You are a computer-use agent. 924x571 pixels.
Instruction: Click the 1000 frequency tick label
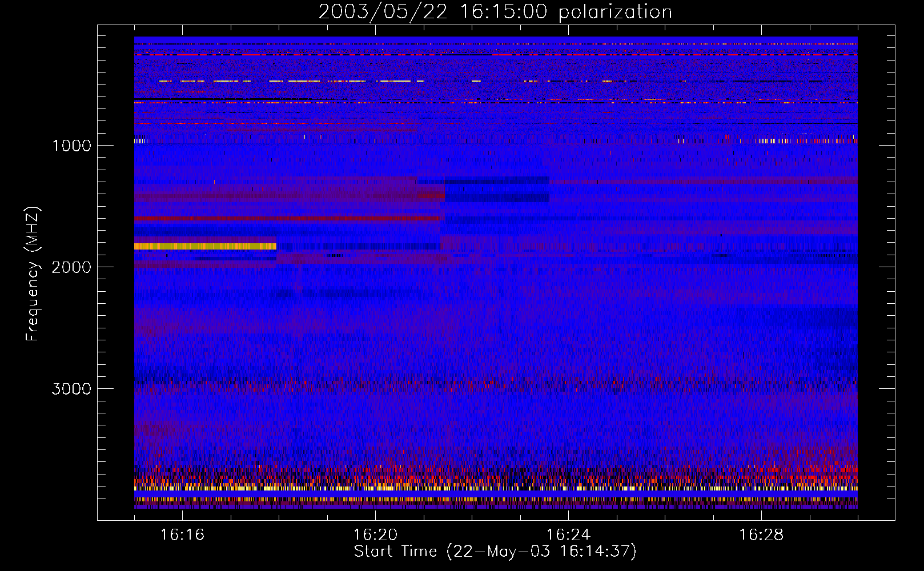coord(72,146)
